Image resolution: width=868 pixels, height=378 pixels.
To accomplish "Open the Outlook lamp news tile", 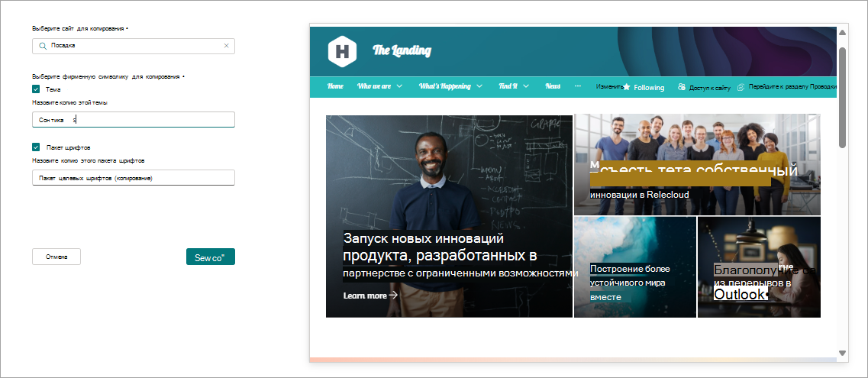I will [759, 267].
